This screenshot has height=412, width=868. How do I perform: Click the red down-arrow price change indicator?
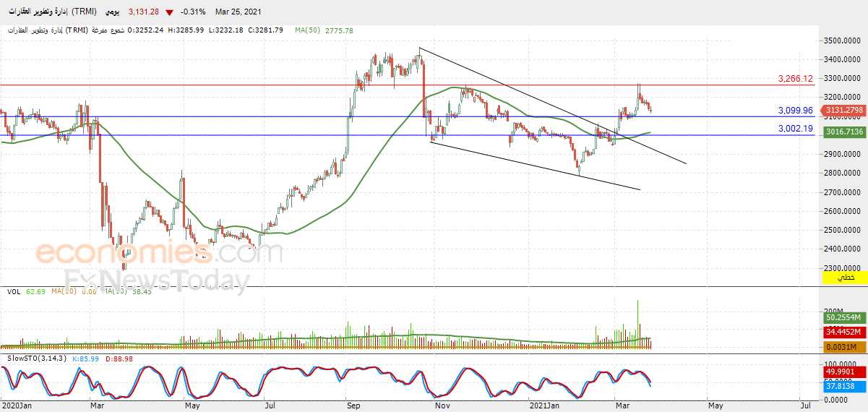point(168,12)
